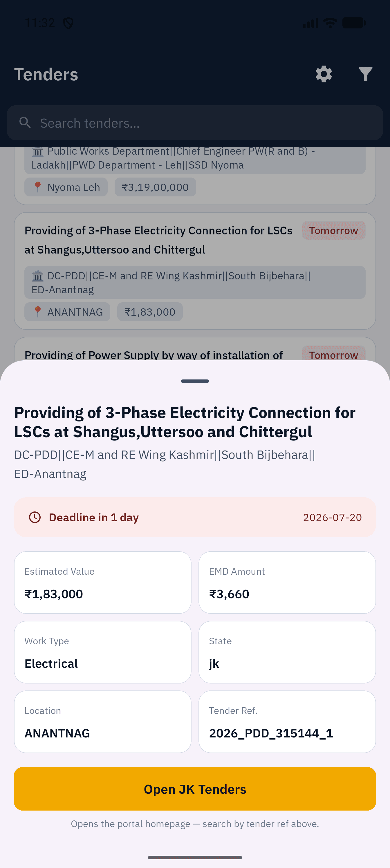The height and width of the screenshot is (868, 390).
Task: Tap the ₹3,19,00,000 value chip
Action: coord(155,187)
